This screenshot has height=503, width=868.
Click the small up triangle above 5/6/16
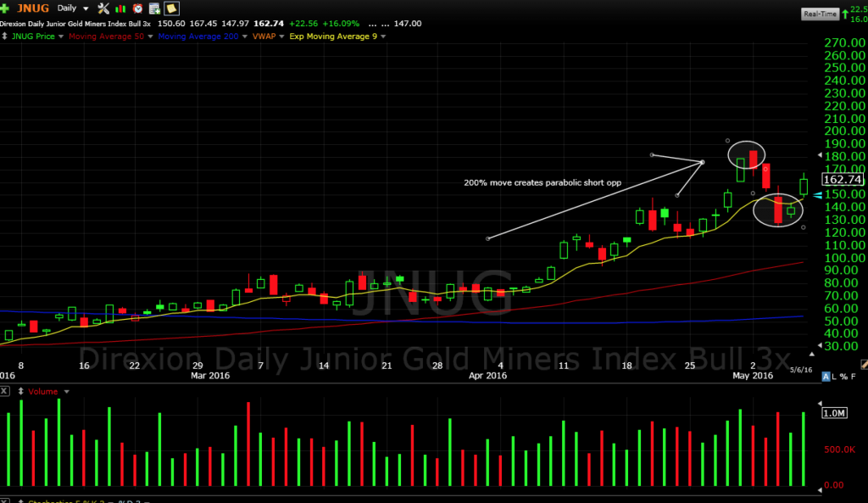(811, 354)
